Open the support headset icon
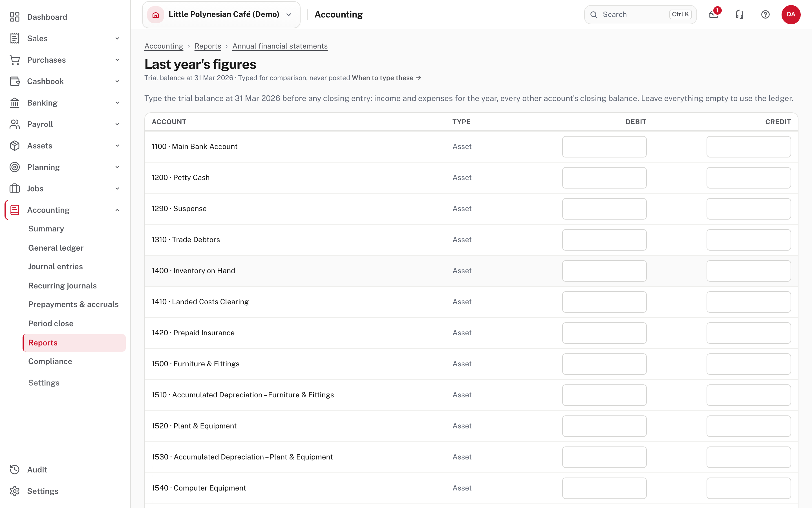Screen dimensions: 812x508 740,14
